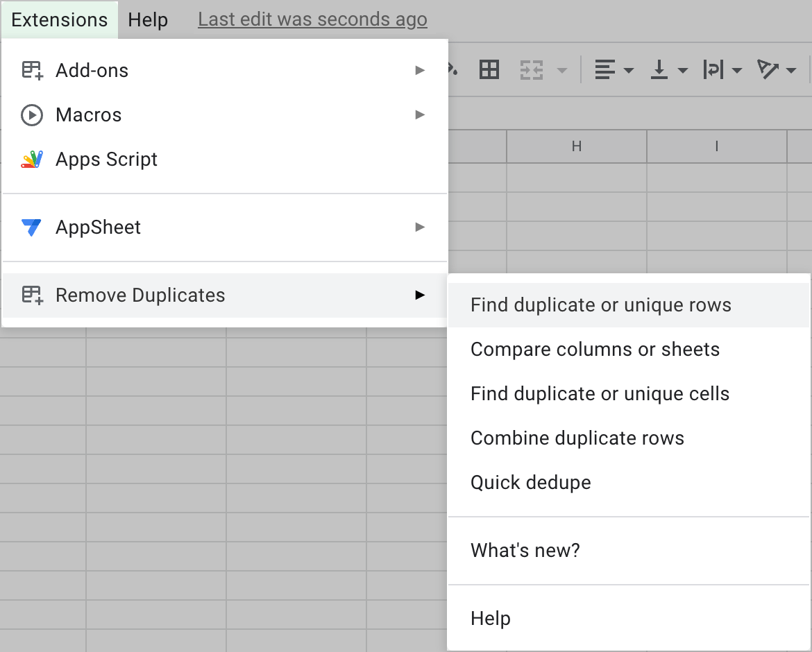
Task: Click the Add-ons icon in Extensions menu
Action: [32, 69]
